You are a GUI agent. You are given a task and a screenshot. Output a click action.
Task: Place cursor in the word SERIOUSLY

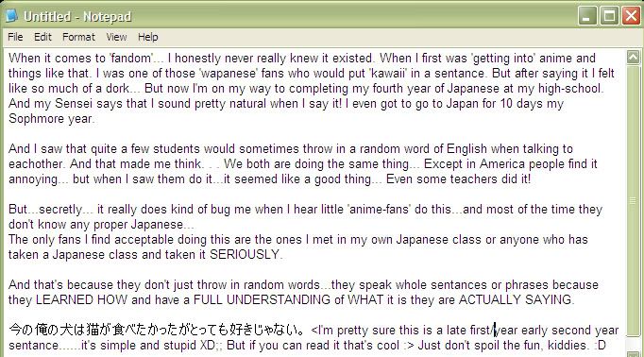tap(245, 255)
